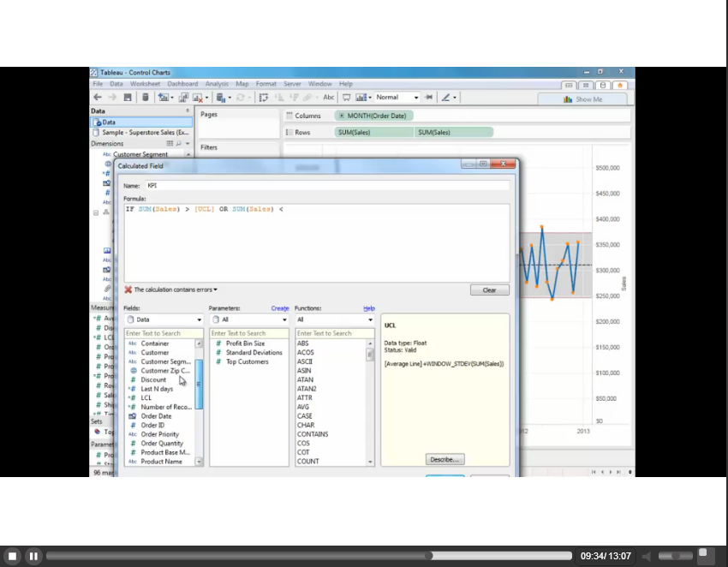The width and height of the screenshot is (728, 567).
Task: Click the calculated field Name input
Action: (325, 185)
